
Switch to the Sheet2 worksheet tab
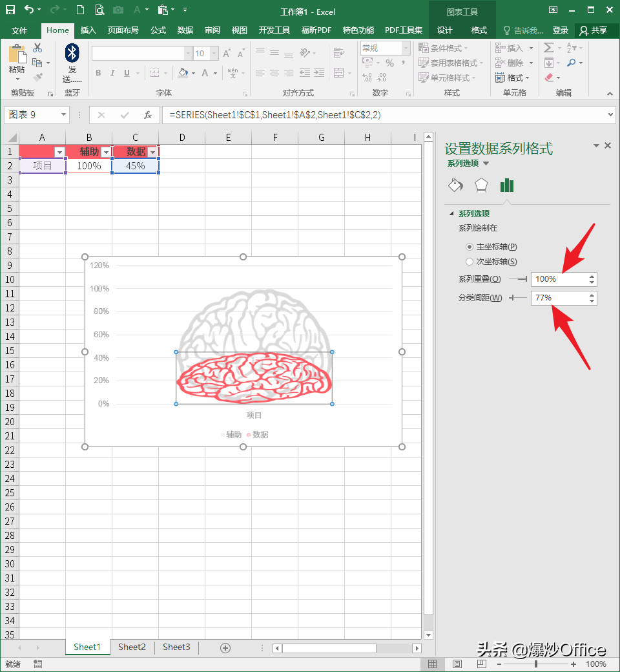point(132,647)
